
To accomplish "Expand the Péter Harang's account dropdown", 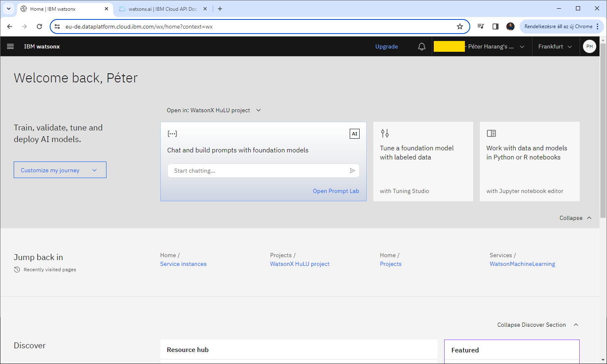I will (481, 46).
